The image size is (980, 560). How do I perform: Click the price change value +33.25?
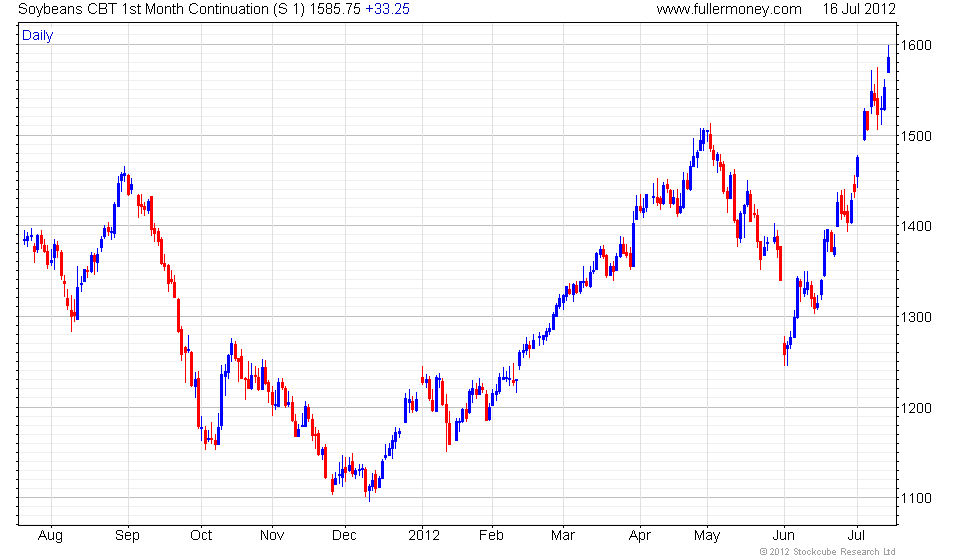pos(388,9)
